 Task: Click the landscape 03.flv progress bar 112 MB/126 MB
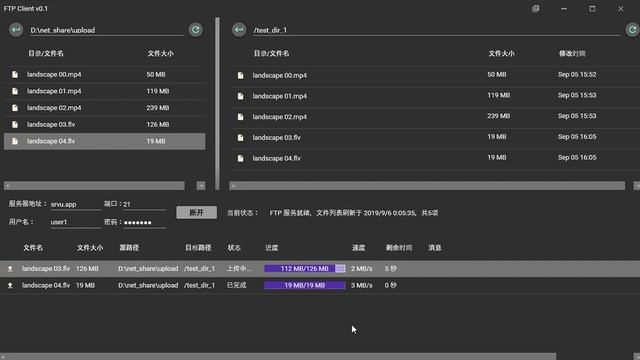tap(304, 269)
